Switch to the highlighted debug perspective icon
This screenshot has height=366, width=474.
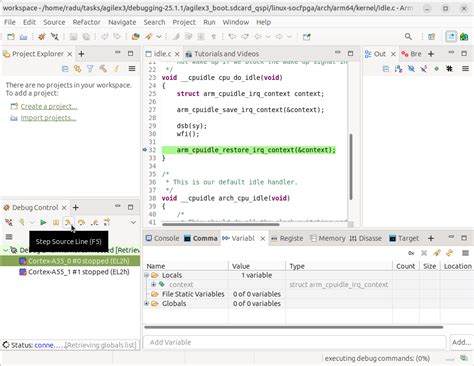[x=451, y=37]
